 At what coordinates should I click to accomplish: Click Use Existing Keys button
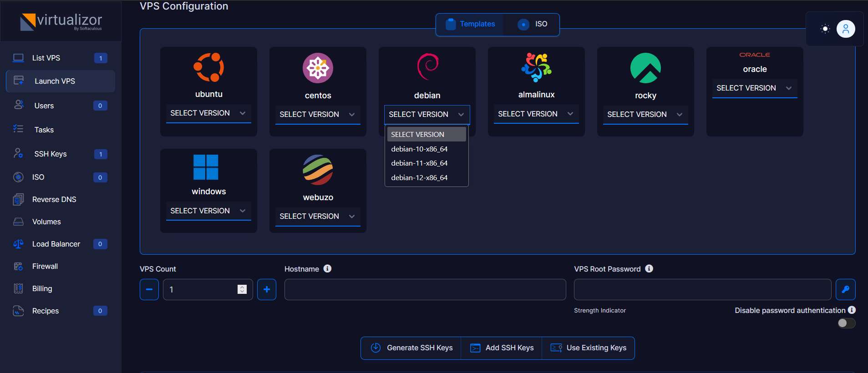[588, 348]
